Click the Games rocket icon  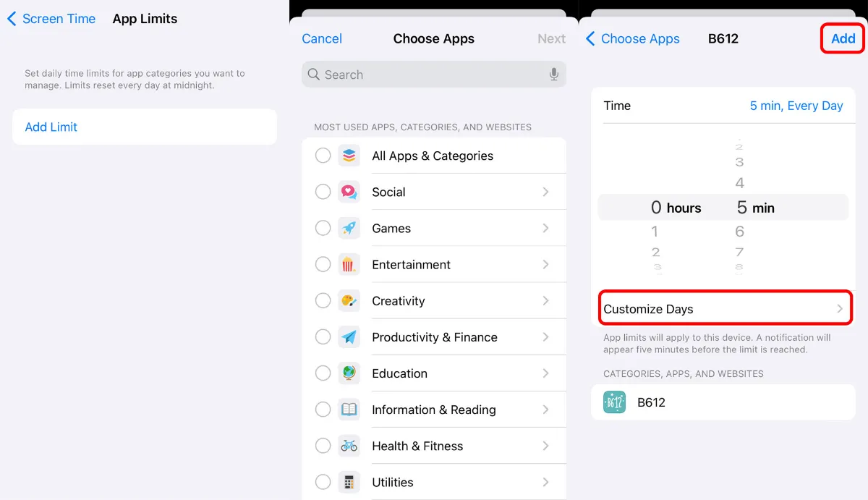(349, 228)
